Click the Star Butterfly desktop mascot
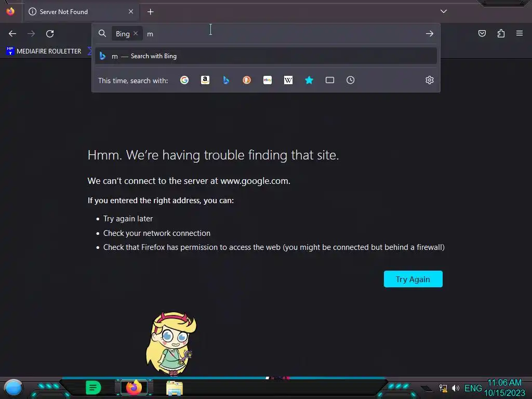 tap(171, 344)
